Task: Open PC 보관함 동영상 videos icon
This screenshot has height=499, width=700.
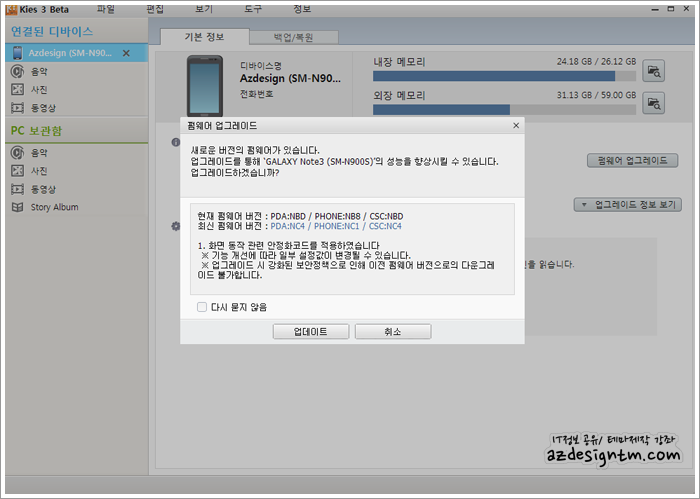Action: point(17,189)
